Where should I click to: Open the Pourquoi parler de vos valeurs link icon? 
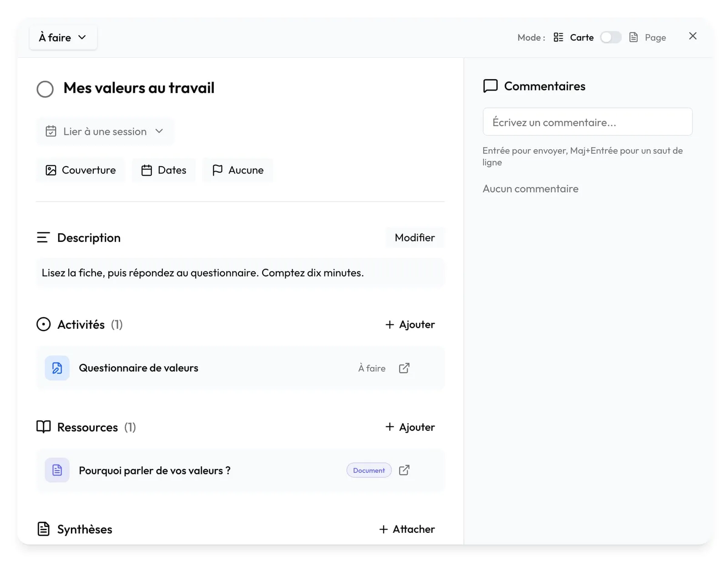point(404,470)
